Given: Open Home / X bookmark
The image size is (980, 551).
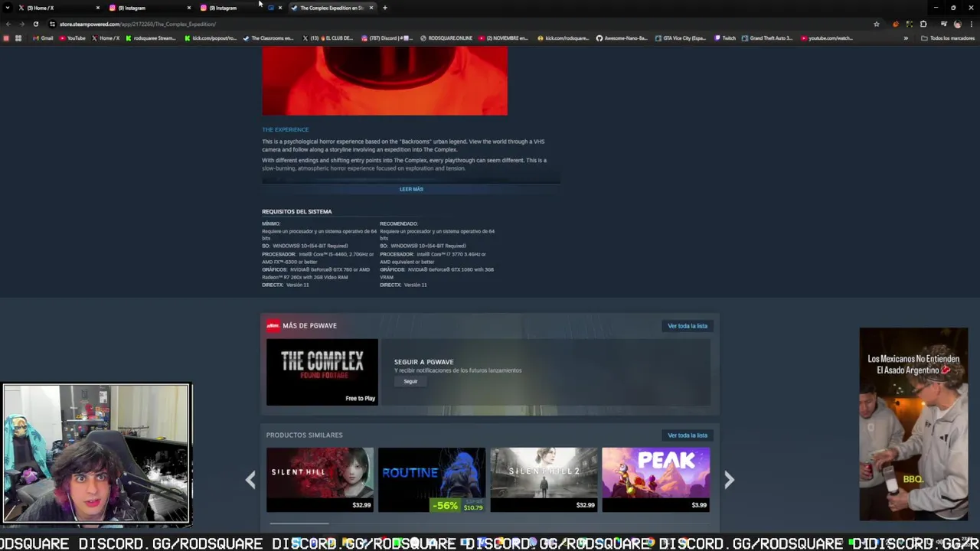Looking at the screenshot, I should point(106,38).
